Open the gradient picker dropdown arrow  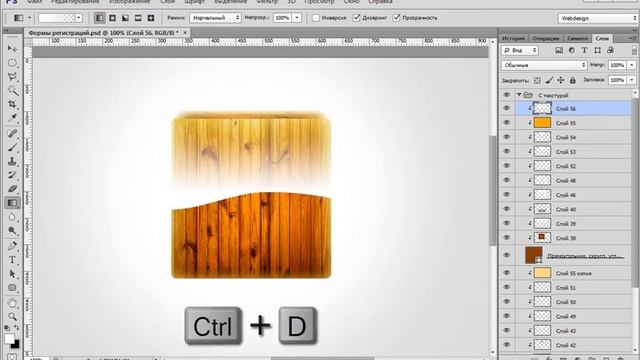[78, 18]
